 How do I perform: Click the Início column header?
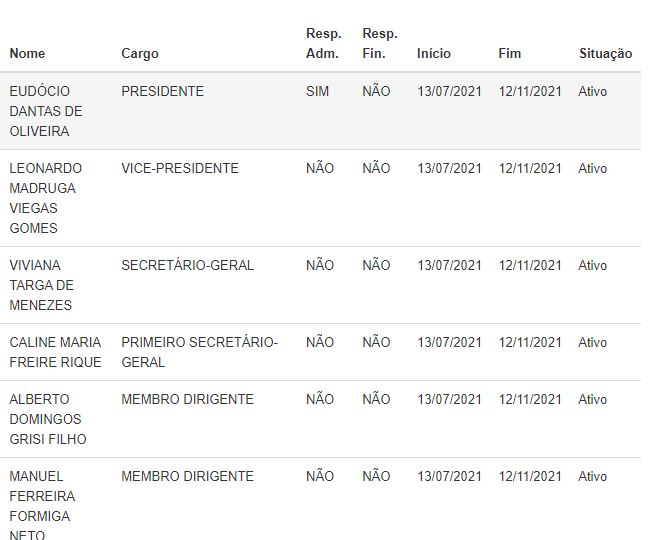coord(434,53)
